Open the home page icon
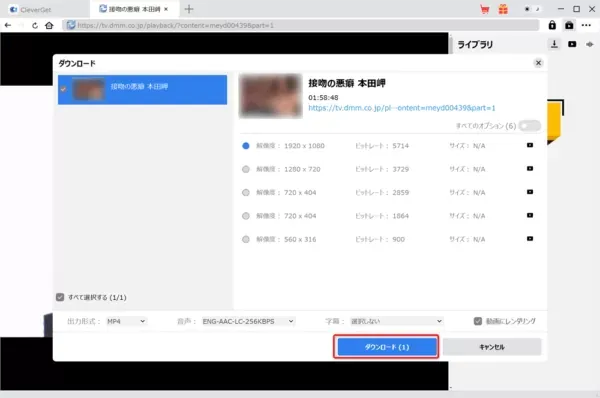The width and height of the screenshot is (600, 398). pos(49,26)
